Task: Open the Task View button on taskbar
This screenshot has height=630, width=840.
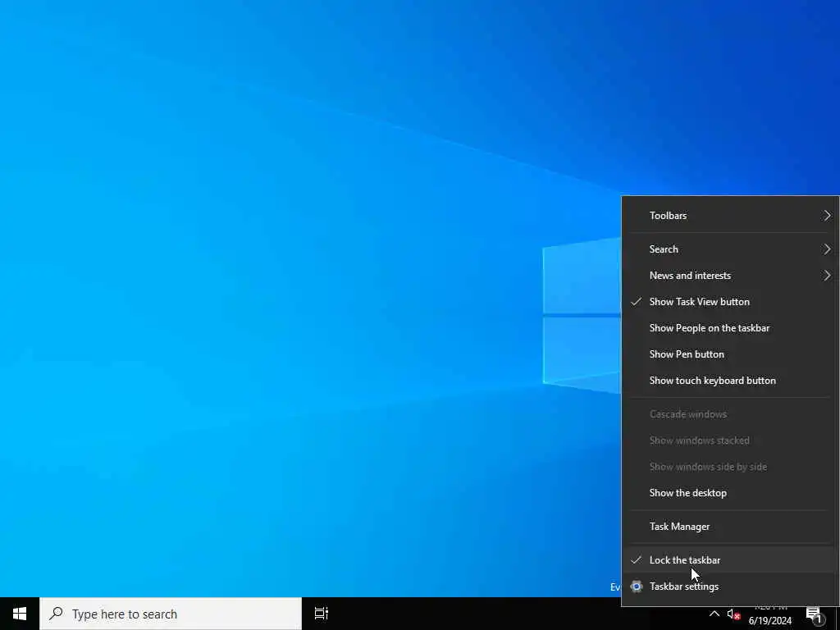Action: pos(322,614)
